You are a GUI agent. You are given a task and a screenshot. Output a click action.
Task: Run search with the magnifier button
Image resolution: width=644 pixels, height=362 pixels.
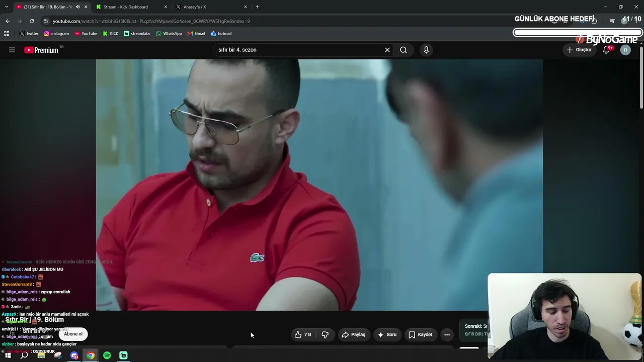[x=404, y=50]
